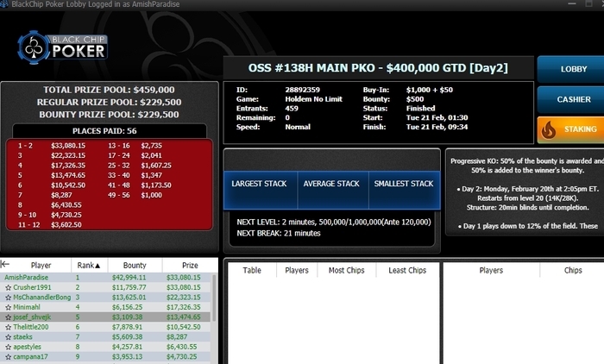The width and height of the screenshot is (604, 364).
Task: Toggle favorite star for Crusher1991
Action: (x=8, y=287)
